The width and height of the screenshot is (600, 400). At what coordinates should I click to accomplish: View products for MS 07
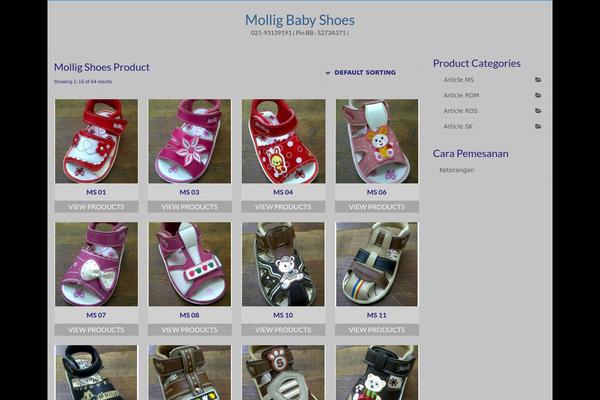coord(96,330)
